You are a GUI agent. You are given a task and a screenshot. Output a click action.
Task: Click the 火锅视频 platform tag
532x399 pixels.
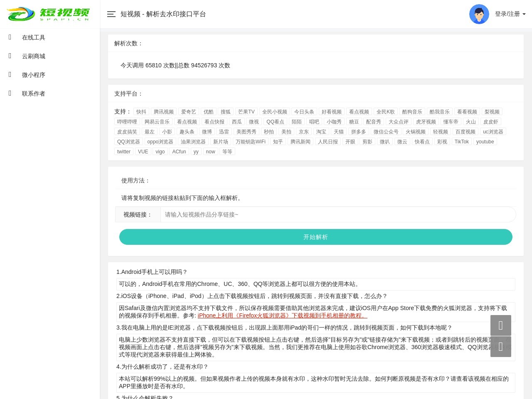coord(416,132)
